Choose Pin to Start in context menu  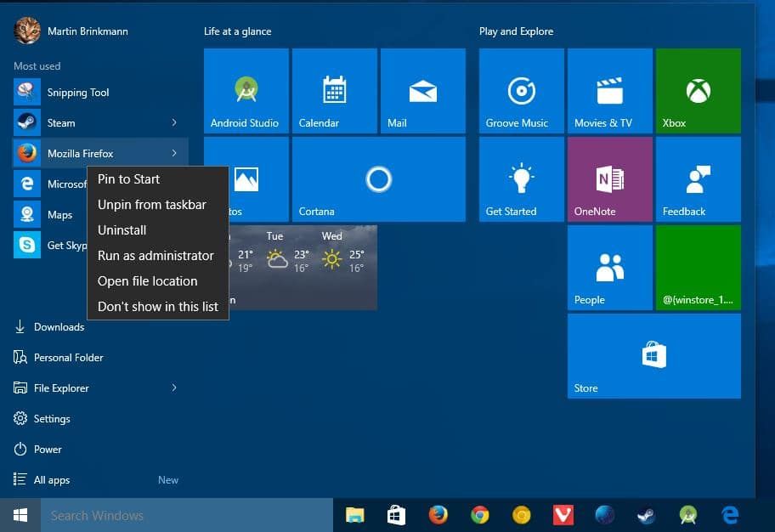click(158, 179)
